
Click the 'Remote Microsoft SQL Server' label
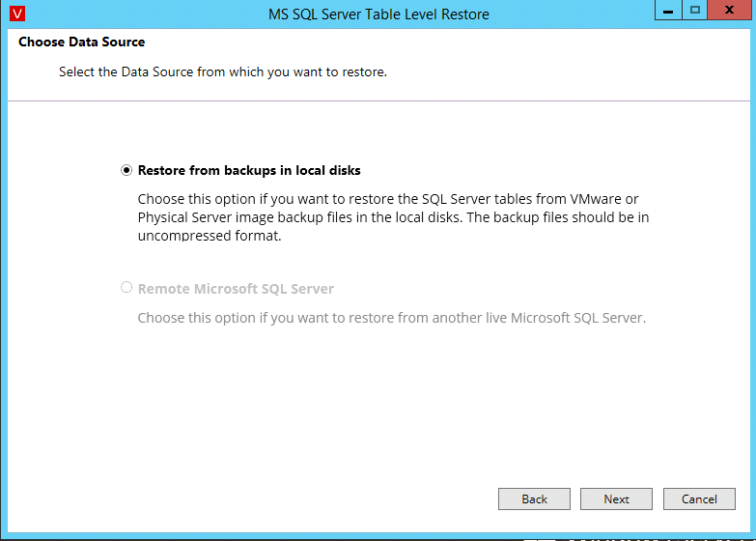[236, 289]
